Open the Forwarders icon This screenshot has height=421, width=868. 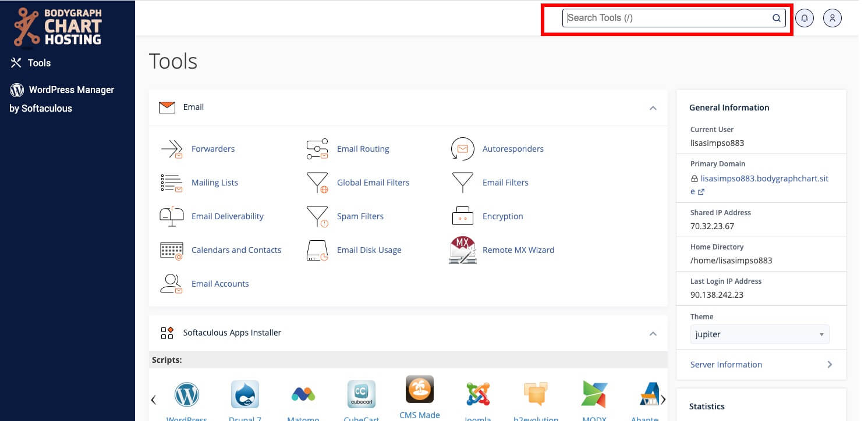(172, 149)
